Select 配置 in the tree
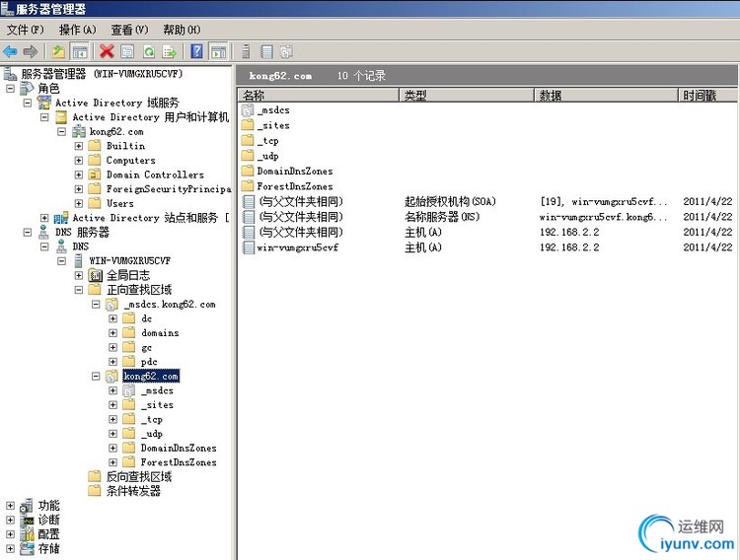 click(48, 534)
